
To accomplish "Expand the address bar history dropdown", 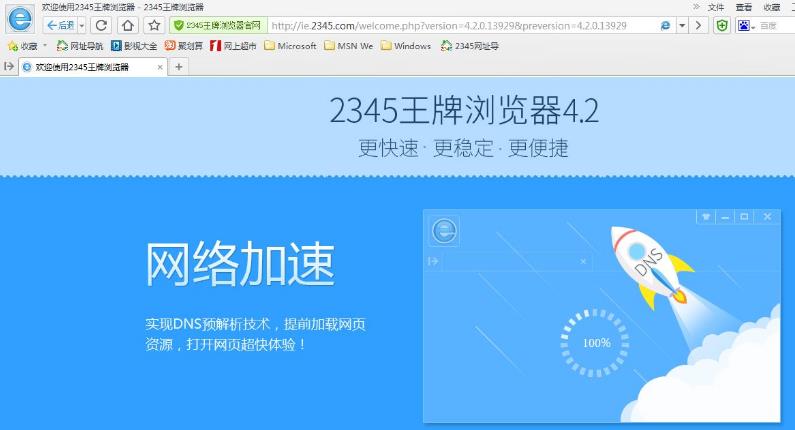I will [682, 25].
